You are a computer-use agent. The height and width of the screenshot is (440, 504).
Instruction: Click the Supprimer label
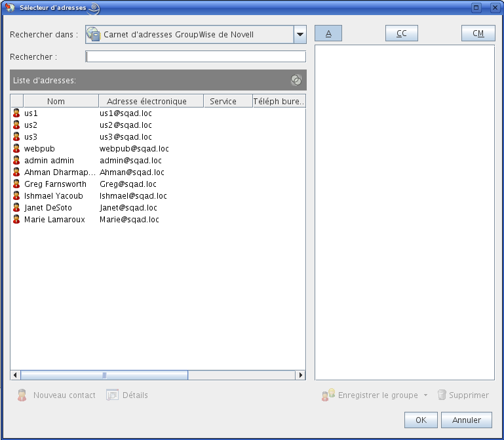point(469,395)
